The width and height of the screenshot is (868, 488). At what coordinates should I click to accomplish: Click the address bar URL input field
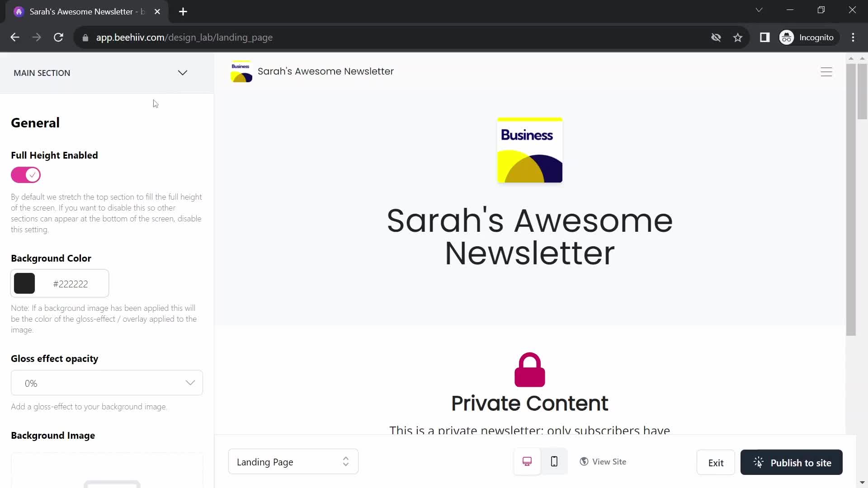(185, 37)
